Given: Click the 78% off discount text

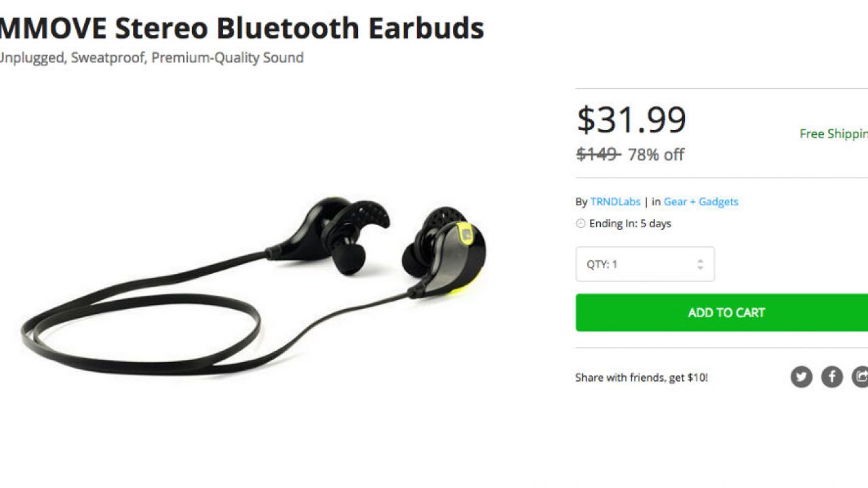Looking at the screenshot, I should click(656, 155).
